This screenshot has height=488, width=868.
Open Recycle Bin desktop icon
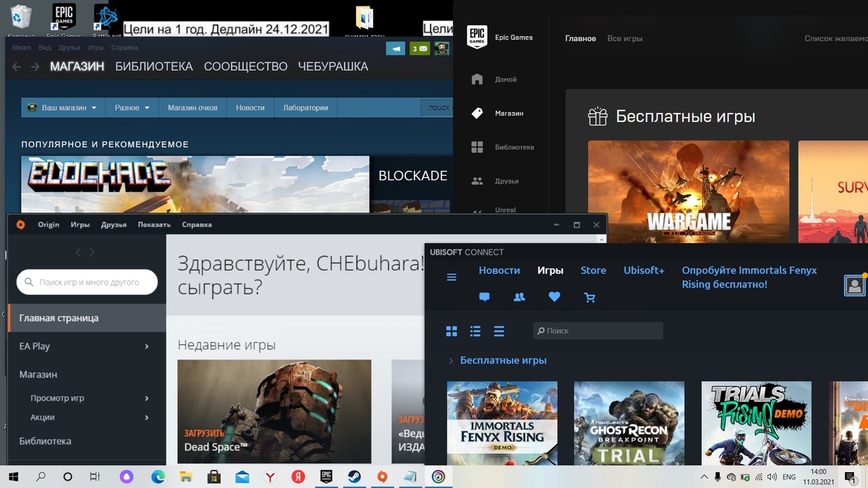pos(21,20)
